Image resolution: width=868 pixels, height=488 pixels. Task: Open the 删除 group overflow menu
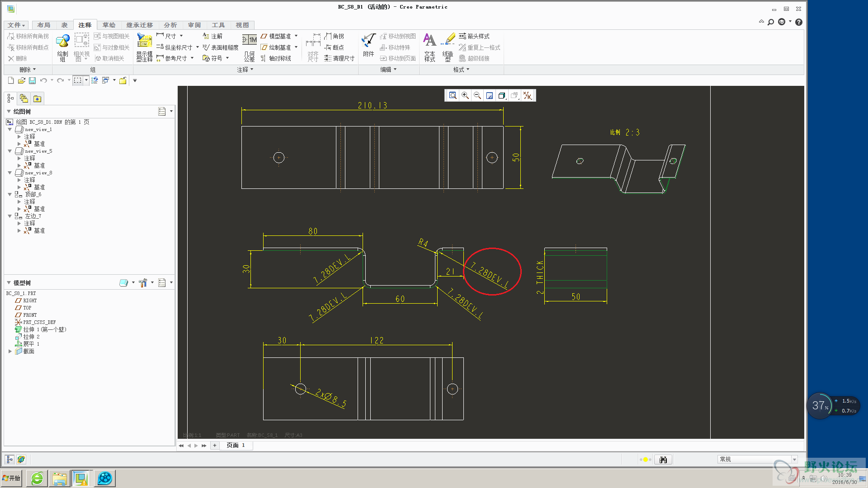28,70
